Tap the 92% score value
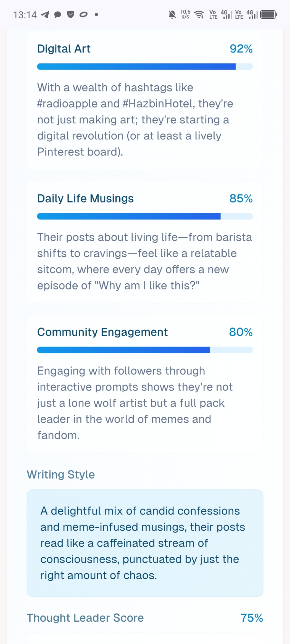This screenshot has height=644, width=290. [x=241, y=49]
